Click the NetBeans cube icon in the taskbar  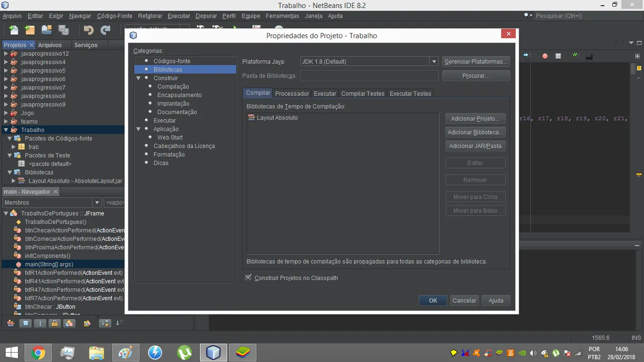(214, 353)
